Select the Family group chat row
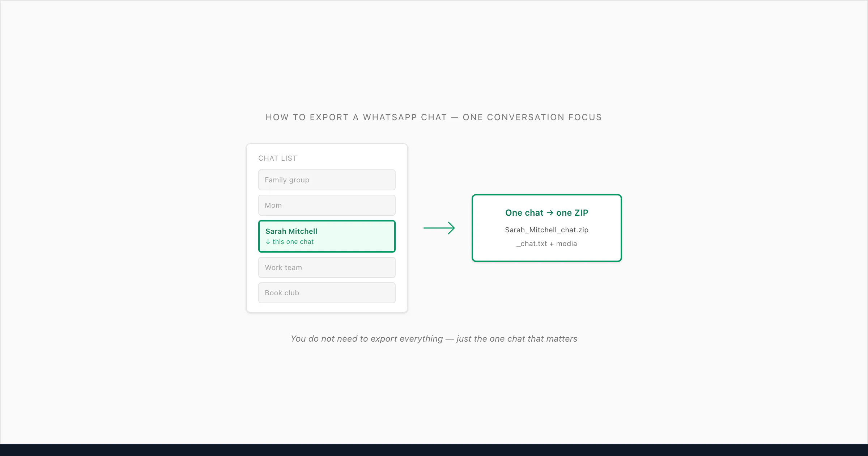This screenshot has width=868, height=456. click(x=327, y=180)
